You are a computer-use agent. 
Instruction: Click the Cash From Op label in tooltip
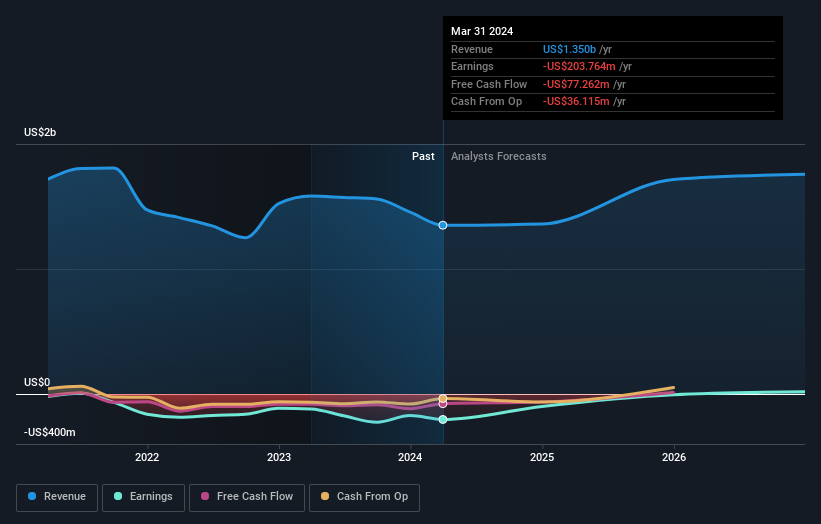[486, 102]
